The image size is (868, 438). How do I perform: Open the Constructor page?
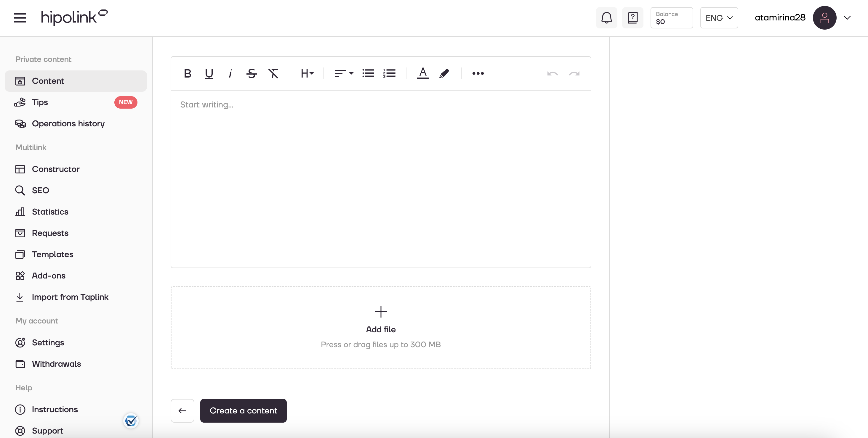click(x=76, y=169)
